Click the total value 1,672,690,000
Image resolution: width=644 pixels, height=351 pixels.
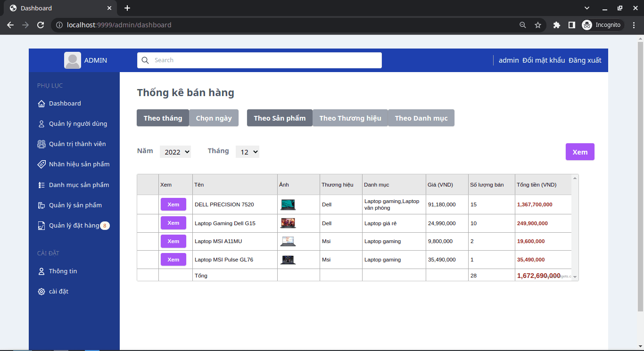point(539,276)
